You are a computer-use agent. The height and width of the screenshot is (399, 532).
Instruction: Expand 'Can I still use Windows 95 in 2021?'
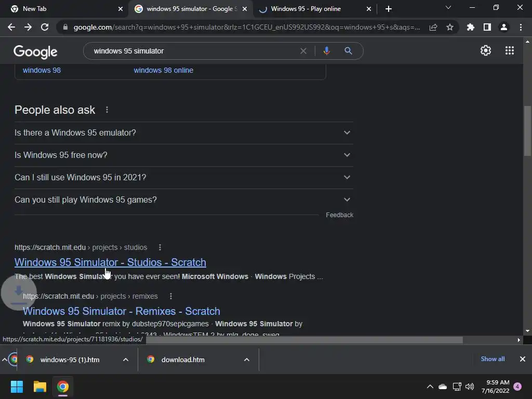pos(184,178)
